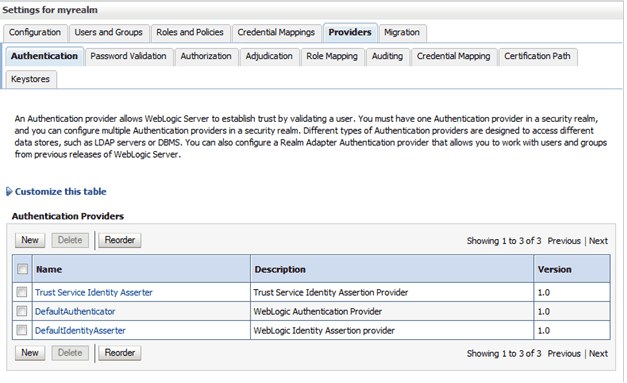This screenshot has width=627, height=383.
Task: Click the top Next pagination link
Action: [x=598, y=241]
